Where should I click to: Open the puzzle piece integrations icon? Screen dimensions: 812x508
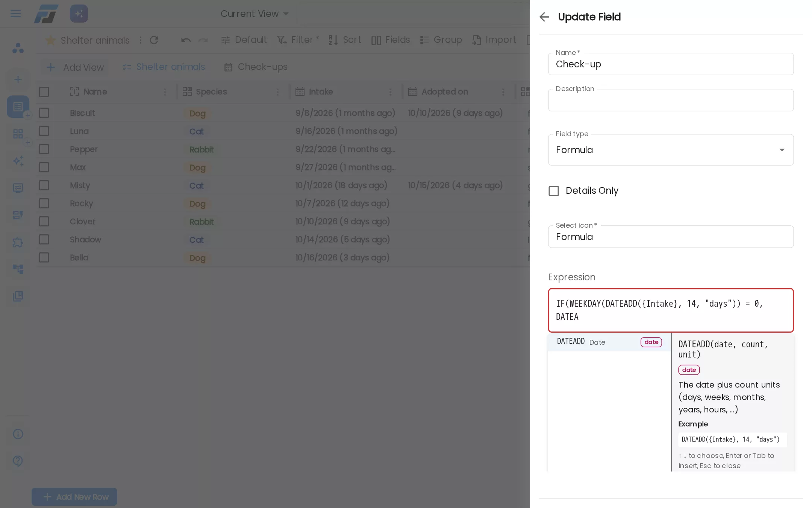click(18, 242)
